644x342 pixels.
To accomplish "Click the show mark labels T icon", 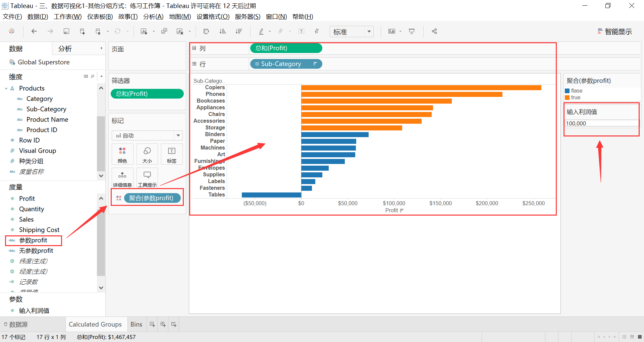I will 302,31.
